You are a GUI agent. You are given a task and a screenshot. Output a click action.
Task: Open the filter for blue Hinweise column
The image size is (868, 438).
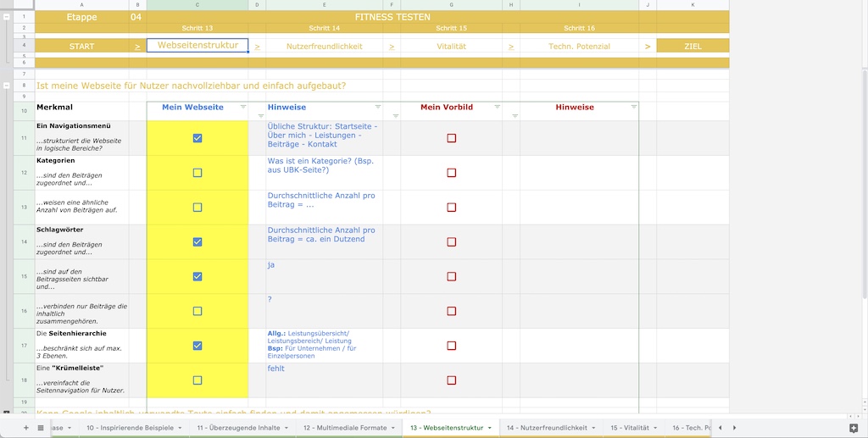point(377,107)
